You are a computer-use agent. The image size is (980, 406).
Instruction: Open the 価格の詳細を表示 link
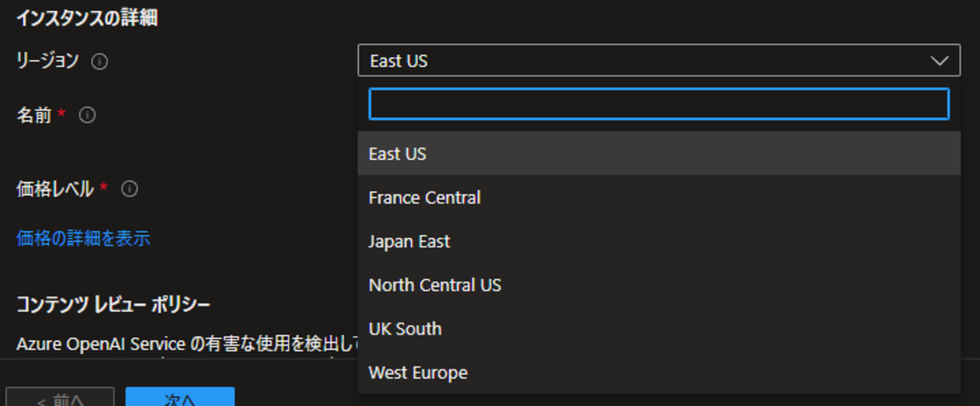click(83, 238)
